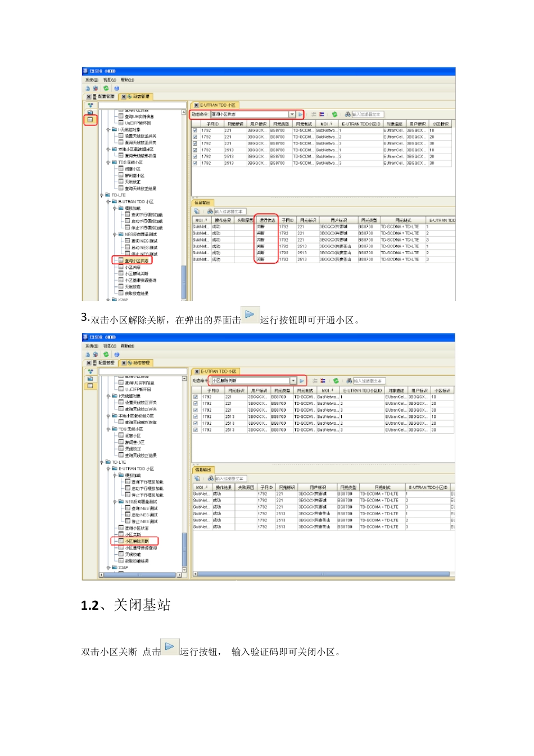Image resolution: width=534 pixels, height=756 pixels.
Task: Click the blue-red list icon in lower command toolbar
Action: (x=323, y=381)
